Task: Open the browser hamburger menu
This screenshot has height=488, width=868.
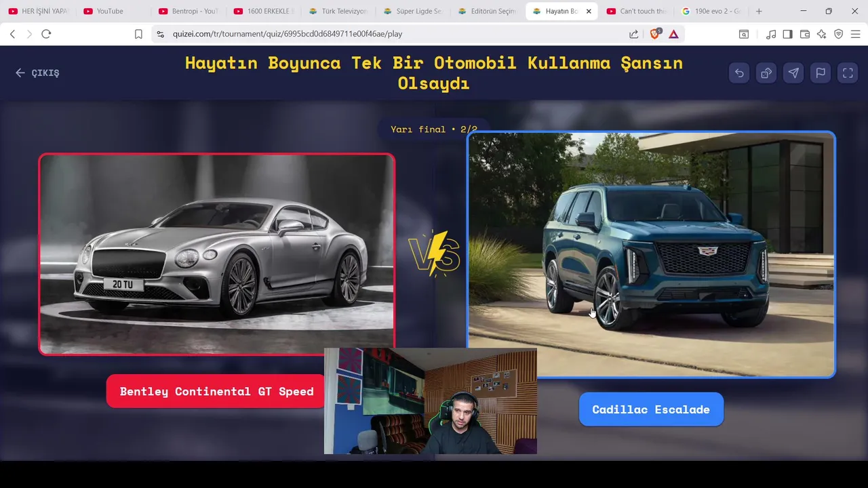Action: (x=856, y=34)
